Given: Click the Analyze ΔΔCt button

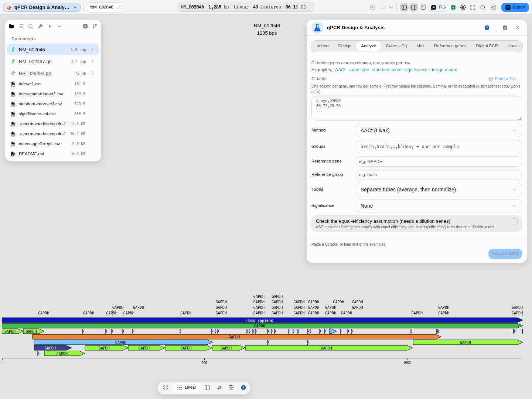Looking at the screenshot, I should pyautogui.click(x=505, y=254).
